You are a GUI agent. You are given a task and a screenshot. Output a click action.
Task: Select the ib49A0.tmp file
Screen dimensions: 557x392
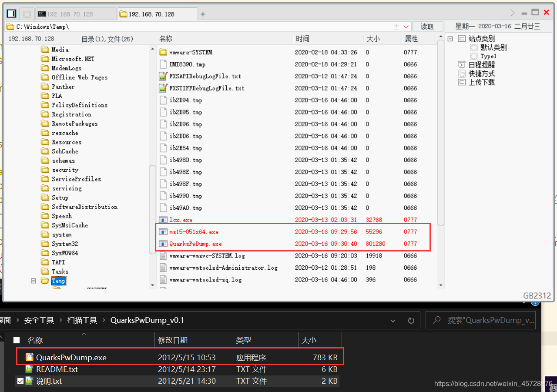click(185, 208)
